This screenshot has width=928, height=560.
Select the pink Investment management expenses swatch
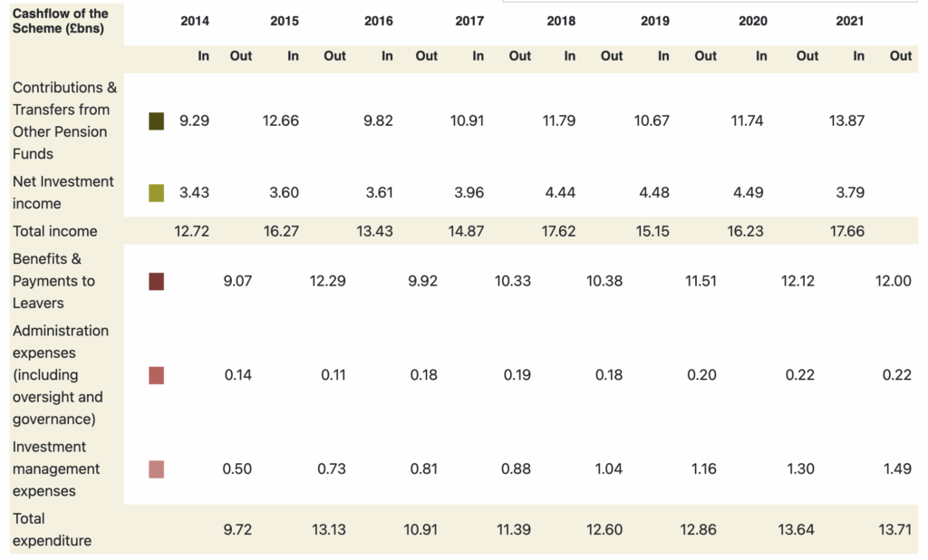click(157, 469)
